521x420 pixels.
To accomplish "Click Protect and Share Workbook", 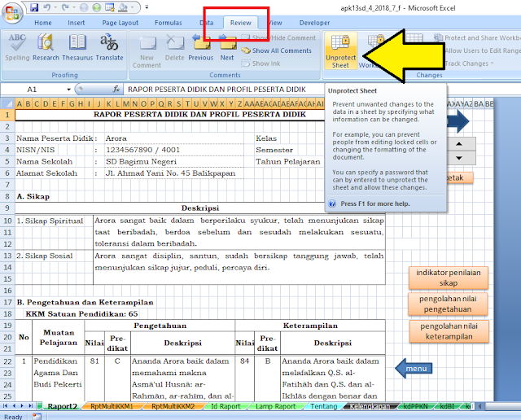I will pos(478,38).
